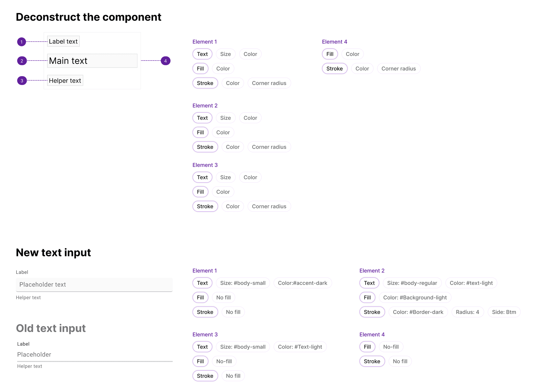Click the purple number 2 marker
552x392 pixels.
[x=22, y=61]
